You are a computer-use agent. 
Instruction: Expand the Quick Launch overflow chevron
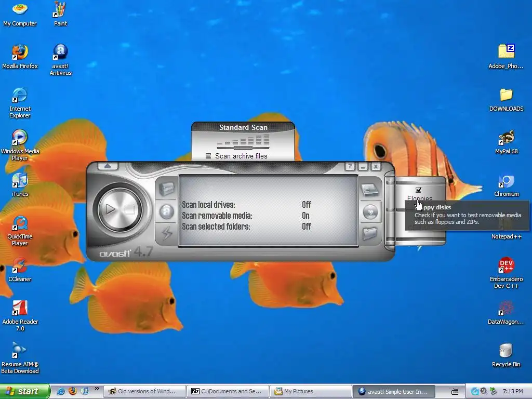[x=97, y=389]
